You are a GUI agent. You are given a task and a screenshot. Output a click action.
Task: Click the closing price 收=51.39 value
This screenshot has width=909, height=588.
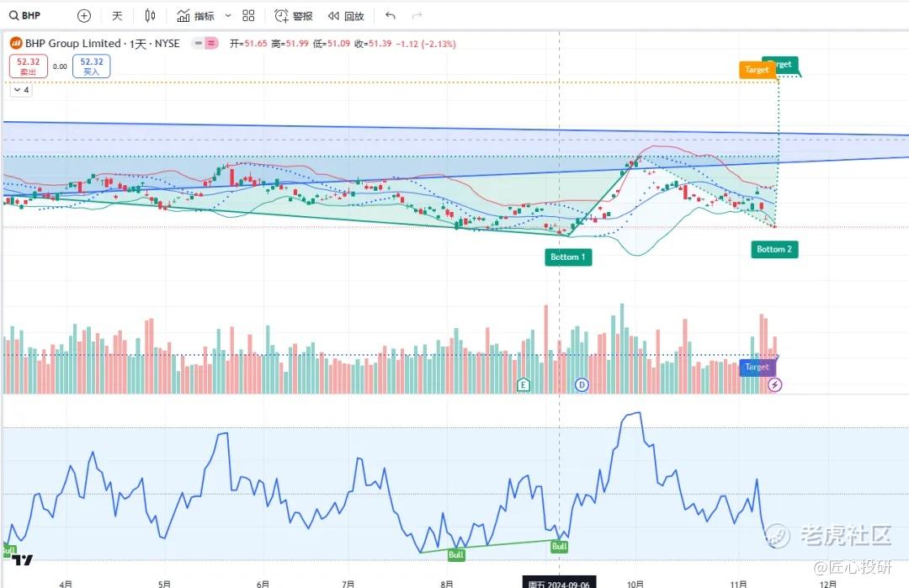pos(374,44)
